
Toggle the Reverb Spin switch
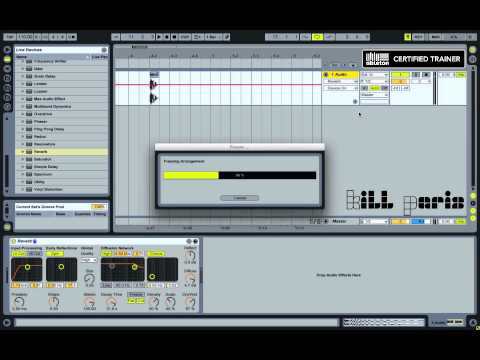click(55, 254)
